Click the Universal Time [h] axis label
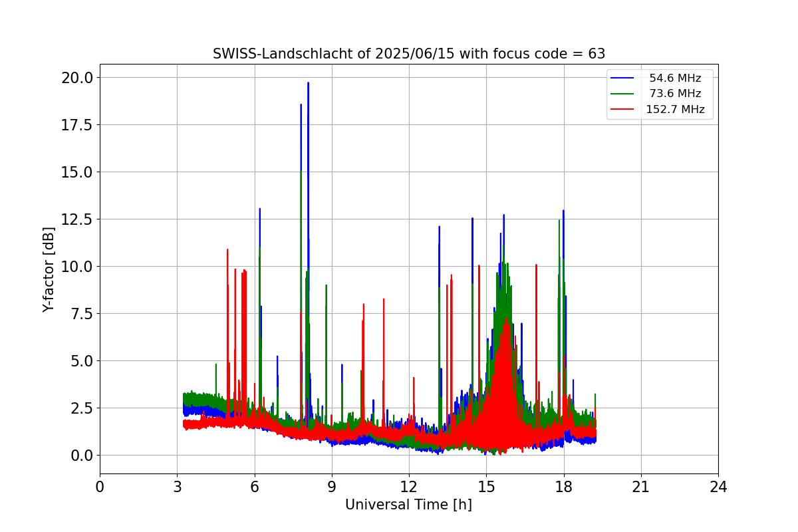The image size is (798, 532). pyautogui.click(x=408, y=505)
